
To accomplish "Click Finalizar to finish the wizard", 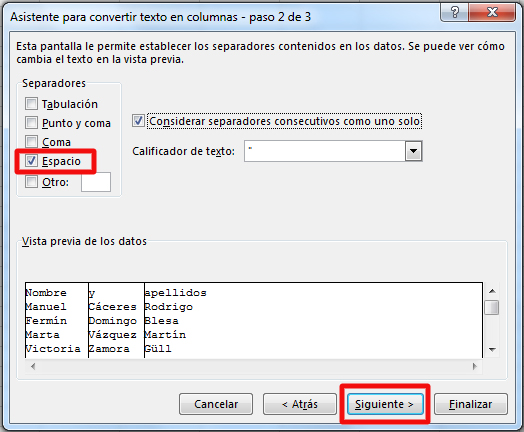I will click(x=471, y=404).
